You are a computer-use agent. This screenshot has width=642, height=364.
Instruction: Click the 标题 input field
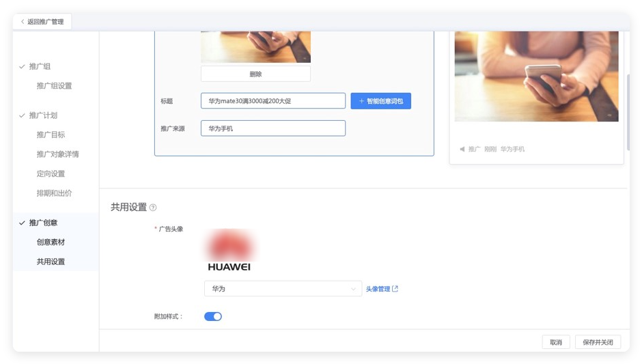273,100
